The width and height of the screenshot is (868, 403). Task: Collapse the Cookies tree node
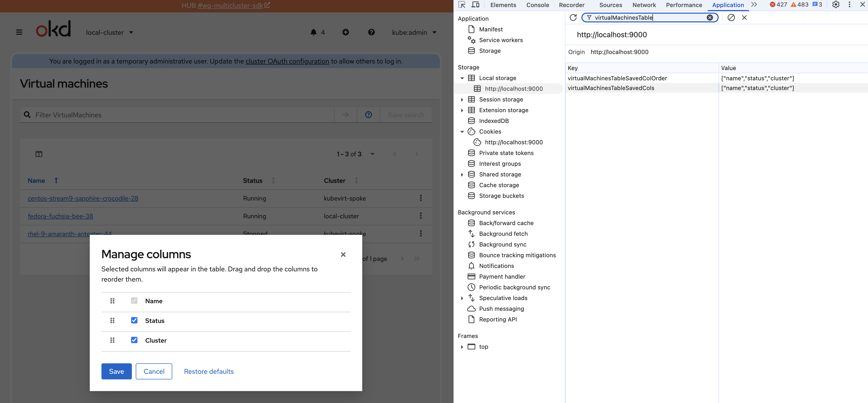coord(462,131)
